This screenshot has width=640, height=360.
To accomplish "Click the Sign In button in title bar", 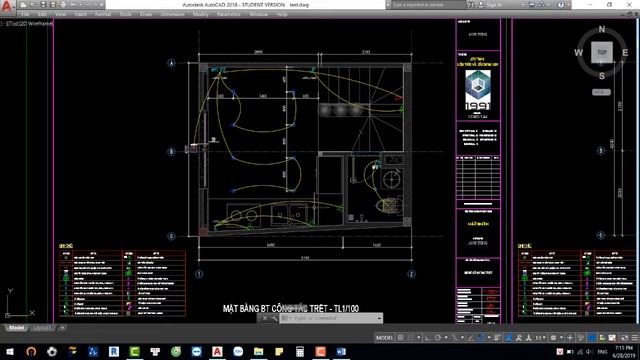I will coord(491,5).
